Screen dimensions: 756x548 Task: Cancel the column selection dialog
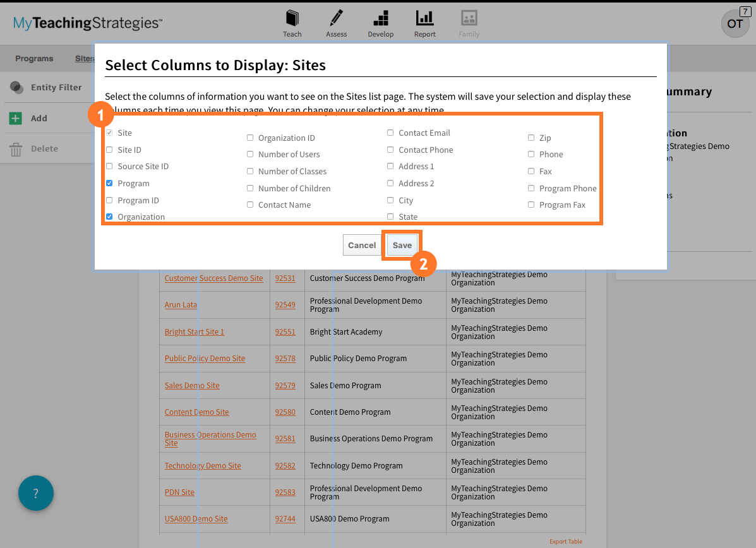[x=362, y=245]
